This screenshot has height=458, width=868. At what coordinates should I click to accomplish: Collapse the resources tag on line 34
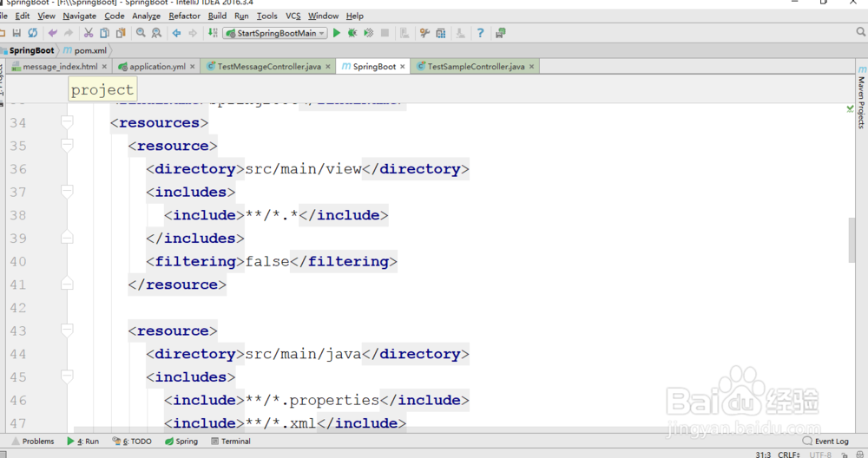pos(67,122)
